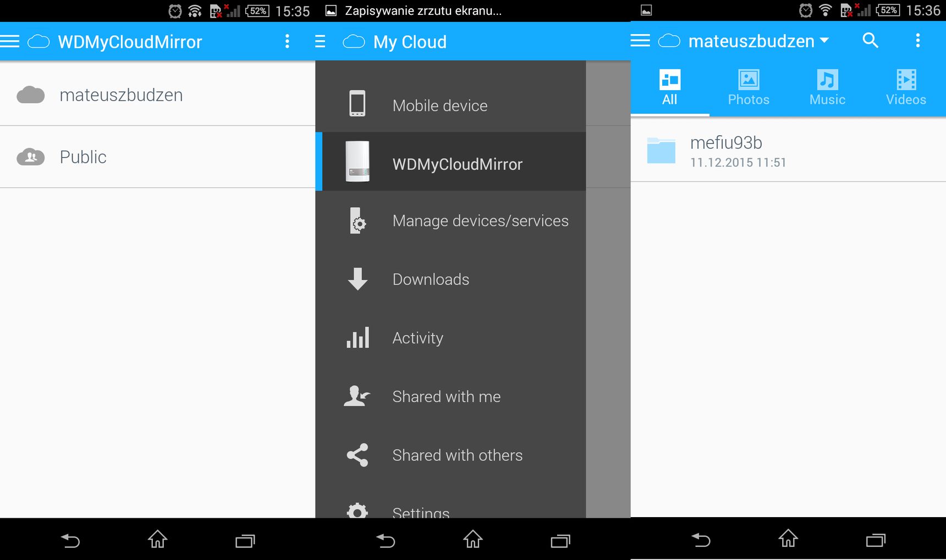Open Shared with others
This screenshot has height=560, width=946.
450,455
